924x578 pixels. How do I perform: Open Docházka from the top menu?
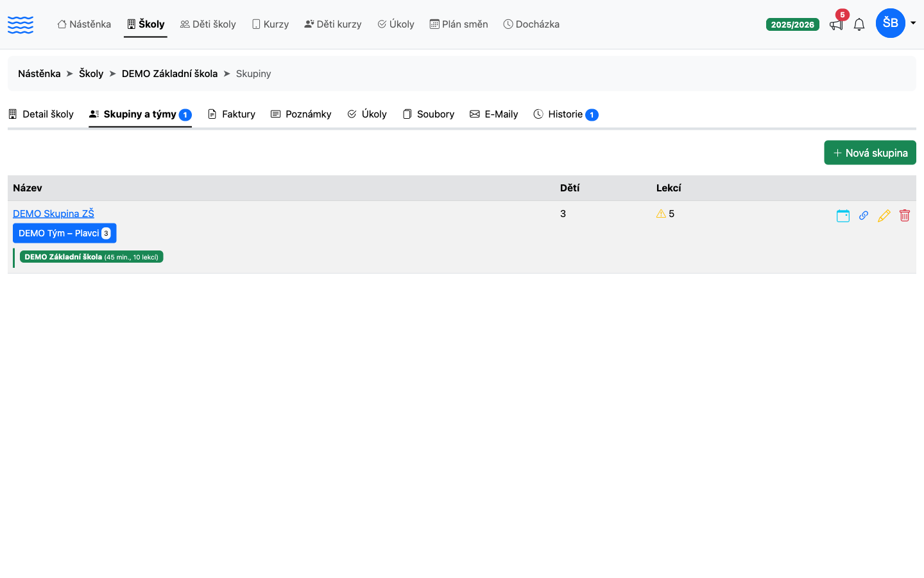[x=531, y=24]
